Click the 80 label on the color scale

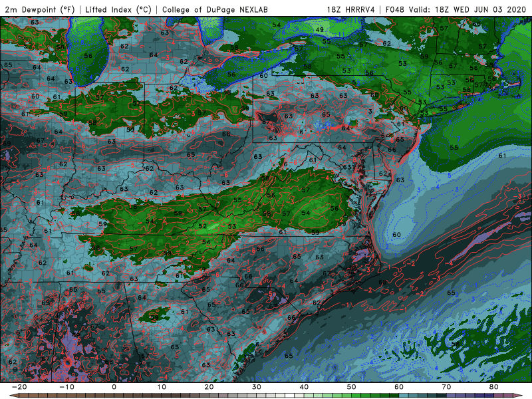[x=494, y=387]
